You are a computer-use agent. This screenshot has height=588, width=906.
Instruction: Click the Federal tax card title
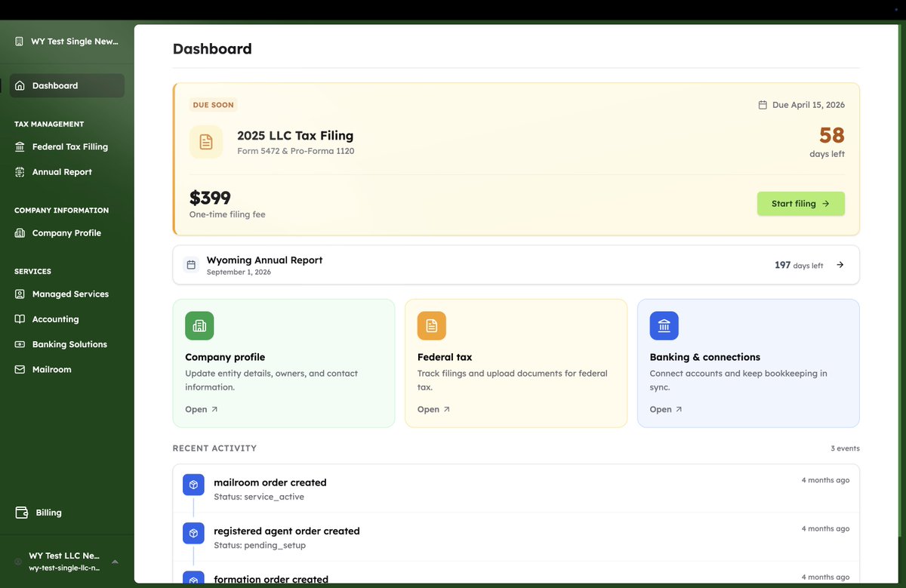[445, 357]
